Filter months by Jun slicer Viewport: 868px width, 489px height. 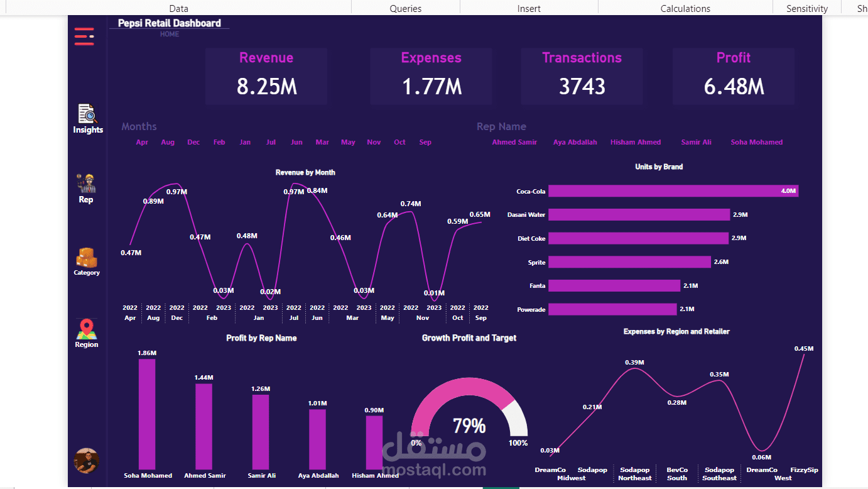(x=296, y=142)
